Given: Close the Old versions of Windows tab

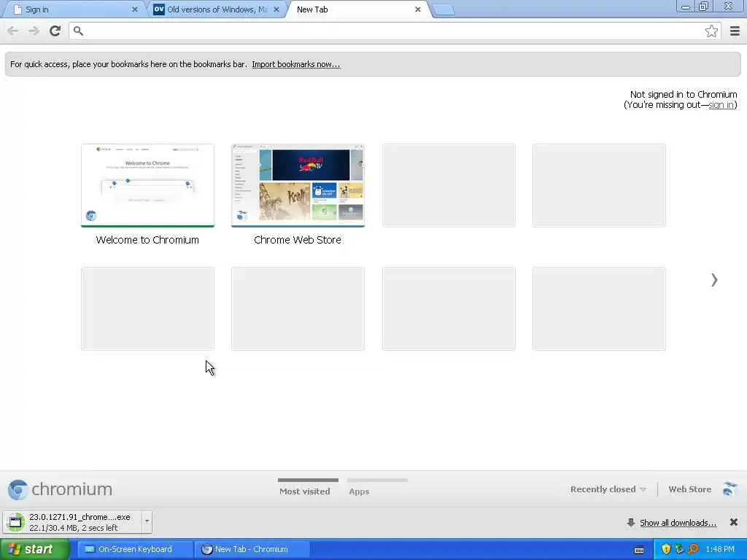Looking at the screenshot, I should click(276, 9).
